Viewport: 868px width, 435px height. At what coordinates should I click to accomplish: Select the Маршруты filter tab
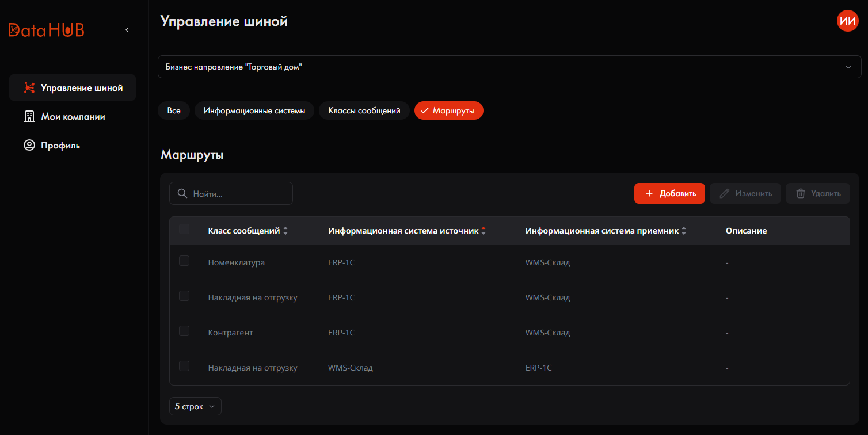[449, 110]
